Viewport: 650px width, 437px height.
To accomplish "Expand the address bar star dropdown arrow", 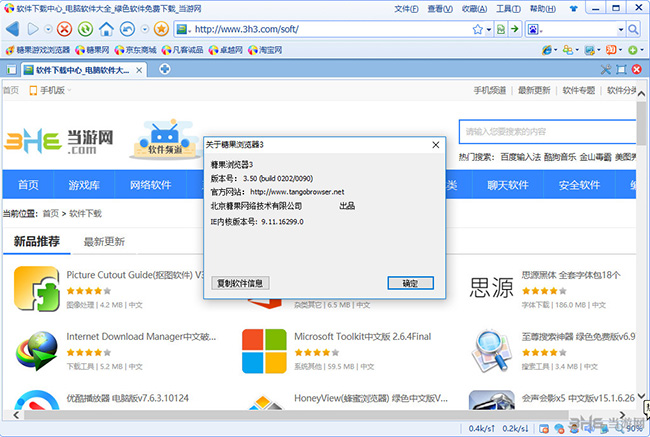I will tap(489, 29).
